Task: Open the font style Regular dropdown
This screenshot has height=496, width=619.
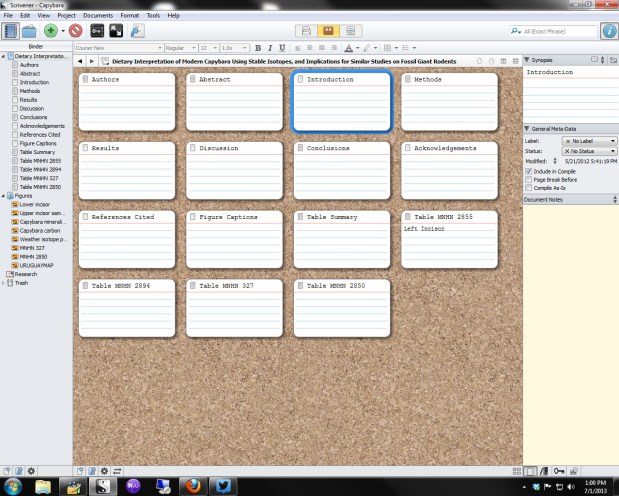Action: [181, 48]
